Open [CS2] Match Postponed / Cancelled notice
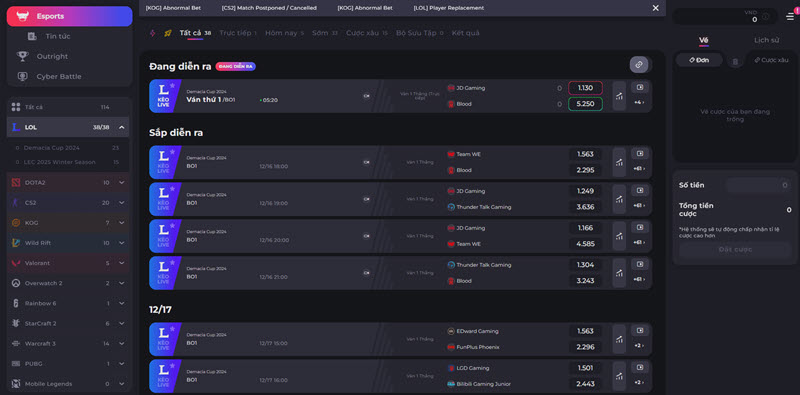Image resolution: width=800 pixels, height=395 pixels. click(x=269, y=8)
